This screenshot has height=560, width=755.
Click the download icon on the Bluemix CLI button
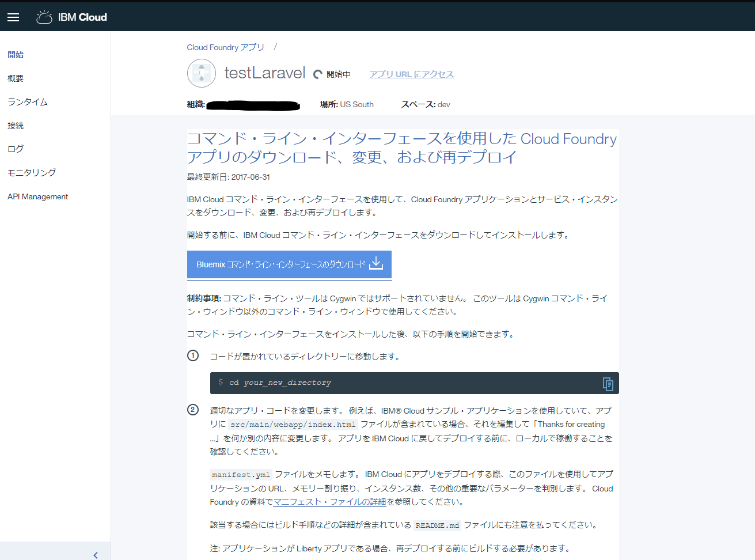pos(376,264)
